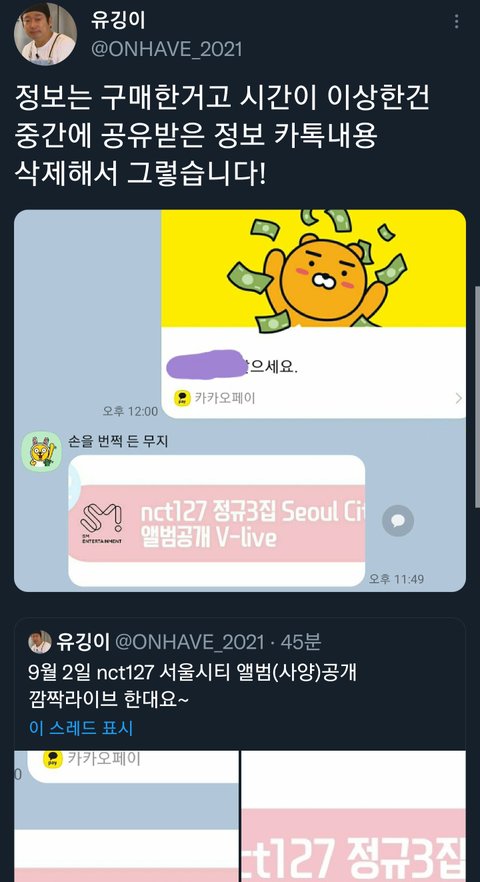The image size is (480, 882).
Task: Expand the 카카오페이 card chevron arrow
Action: (x=458, y=399)
